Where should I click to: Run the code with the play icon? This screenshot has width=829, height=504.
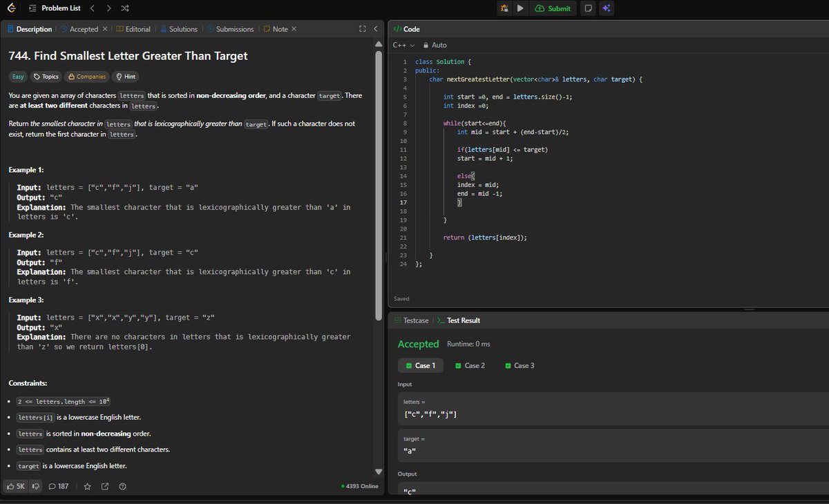click(520, 8)
